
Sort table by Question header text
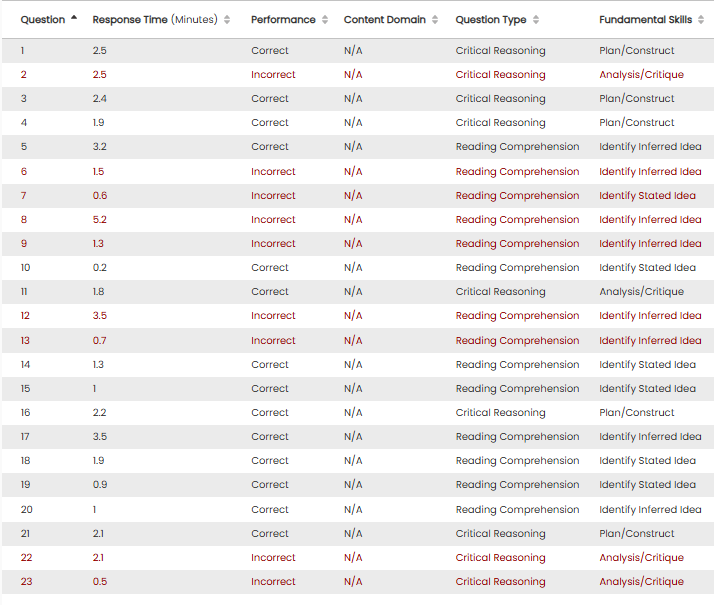(43, 20)
